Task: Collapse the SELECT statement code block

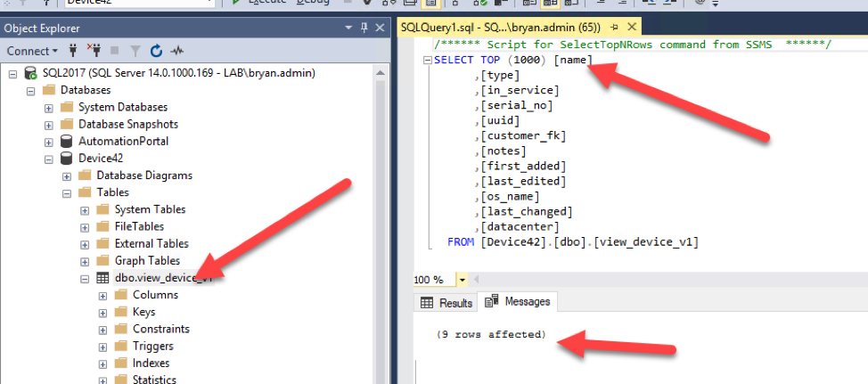Action: click(427, 61)
